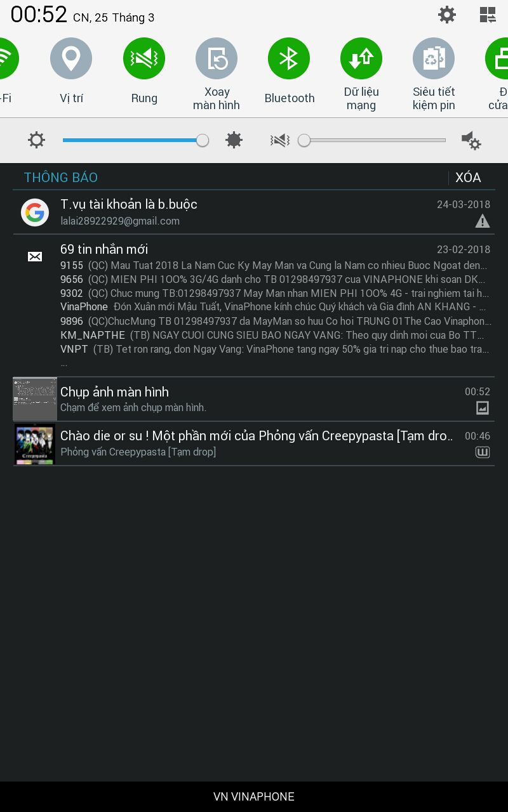Toggle the Vị trí location setting

click(x=71, y=58)
